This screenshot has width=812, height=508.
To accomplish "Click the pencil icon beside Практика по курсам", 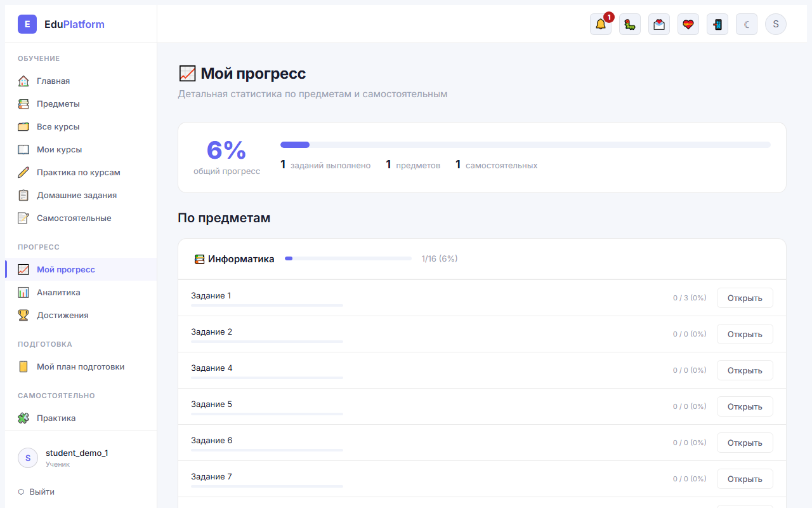I will (x=23, y=172).
